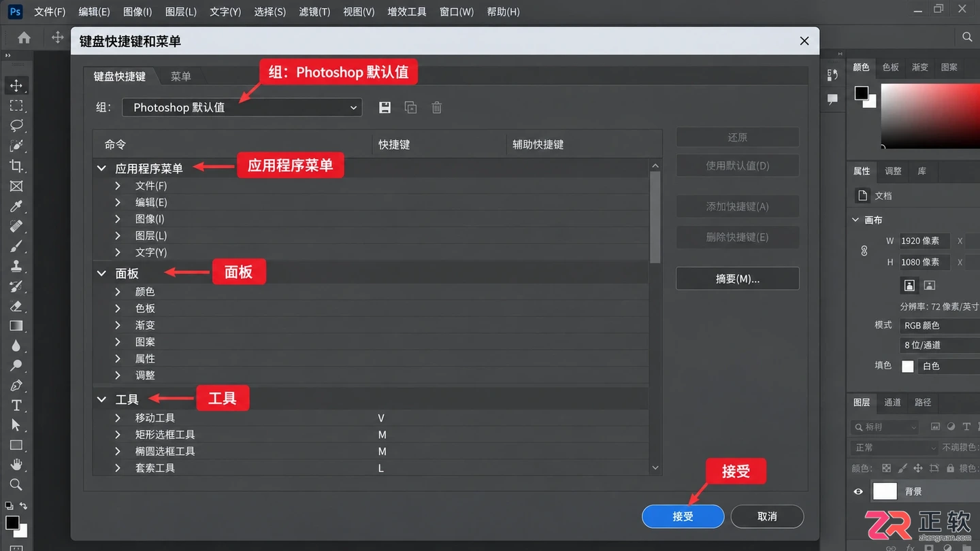This screenshot has width=980, height=551.
Task: Click the 摘要(M)... button
Action: (x=737, y=279)
